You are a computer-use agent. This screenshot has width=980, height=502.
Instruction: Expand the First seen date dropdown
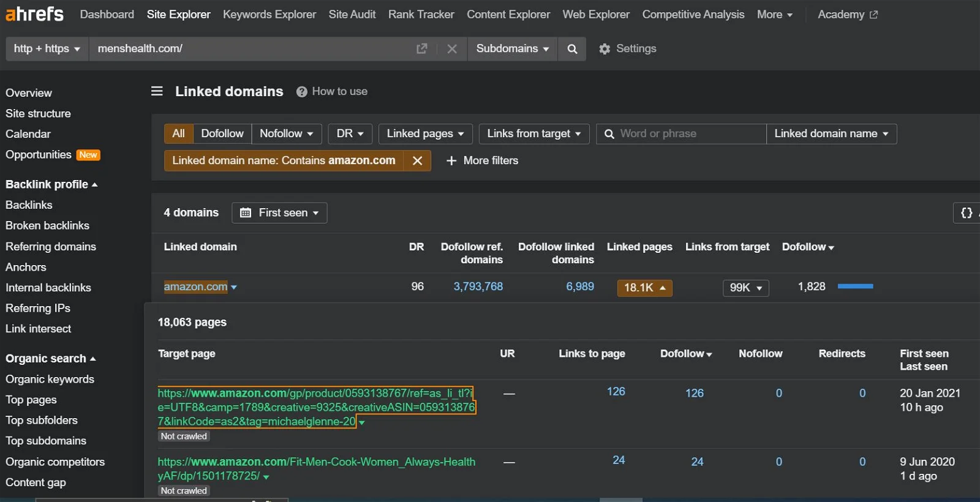(x=279, y=212)
